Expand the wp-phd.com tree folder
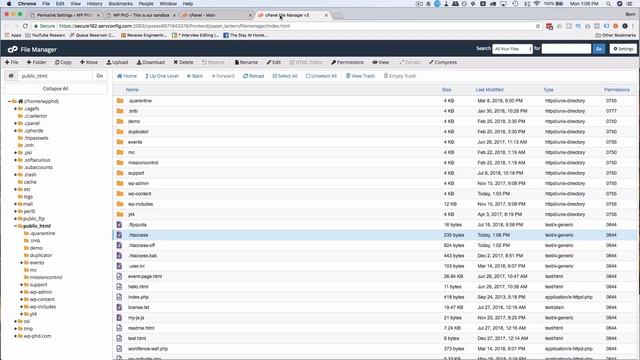This screenshot has height=360, width=640. click(x=16, y=336)
